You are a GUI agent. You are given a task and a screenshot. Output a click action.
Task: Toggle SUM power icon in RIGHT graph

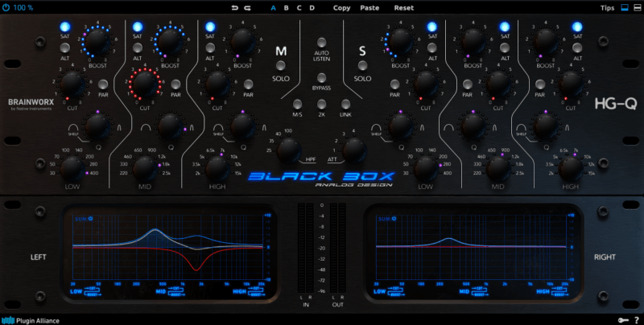(394, 219)
